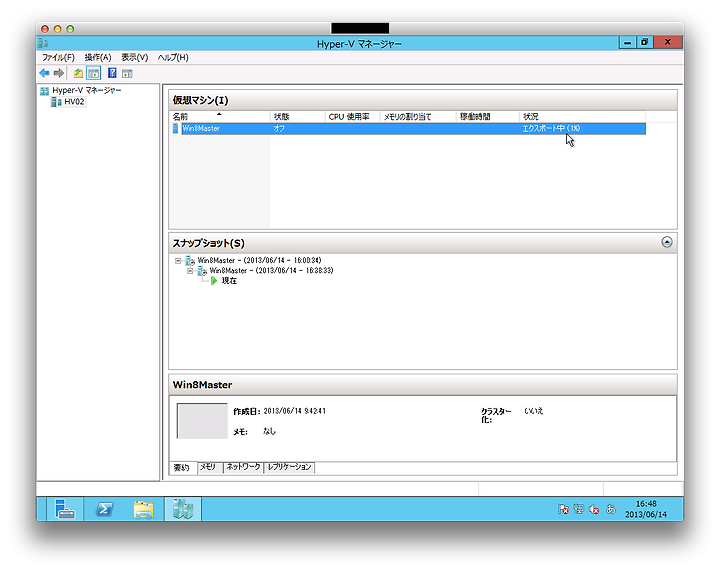720x571 pixels.
Task: Switch to the レプリケーション tab
Action: point(289,467)
